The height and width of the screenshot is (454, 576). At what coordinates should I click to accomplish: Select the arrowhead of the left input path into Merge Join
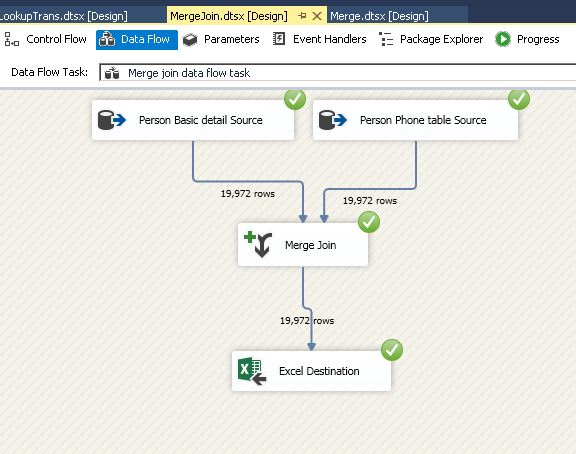303,219
